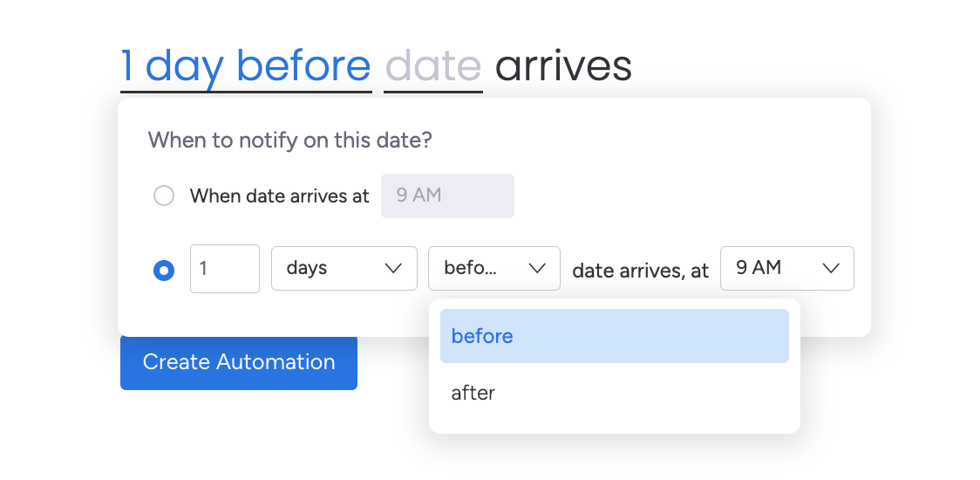Click the greyed-out 9 AM time field
980x480 pixels.
click(x=447, y=195)
